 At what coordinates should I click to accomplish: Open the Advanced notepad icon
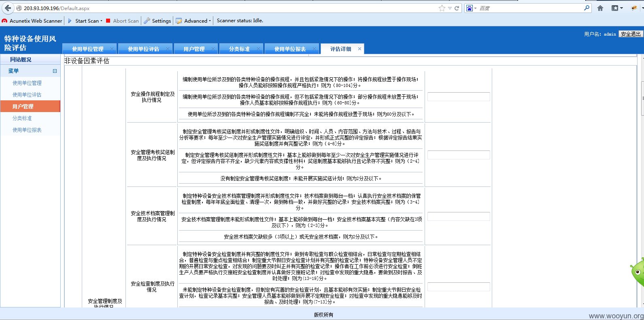pyautogui.click(x=179, y=21)
